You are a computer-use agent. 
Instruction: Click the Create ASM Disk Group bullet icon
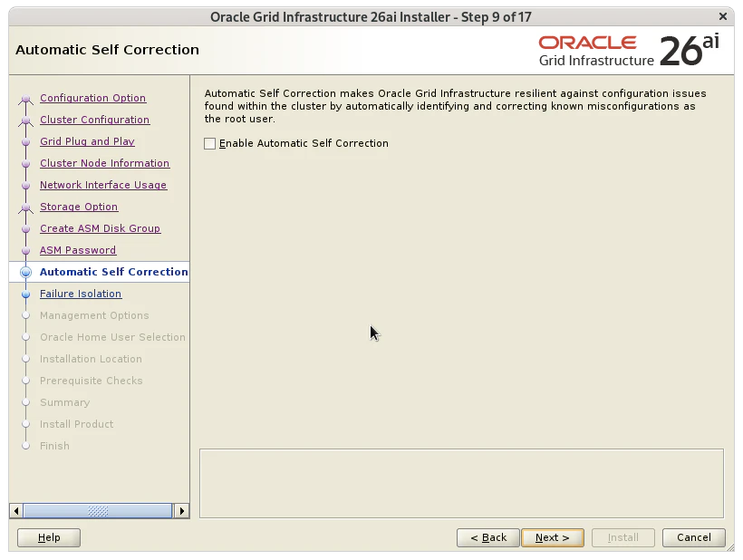[x=26, y=229]
